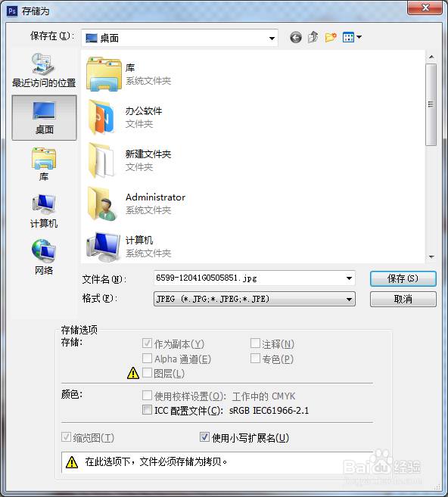Click the 新建文件夹 folder name
This screenshot has width=448, height=497.
point(148,154)
